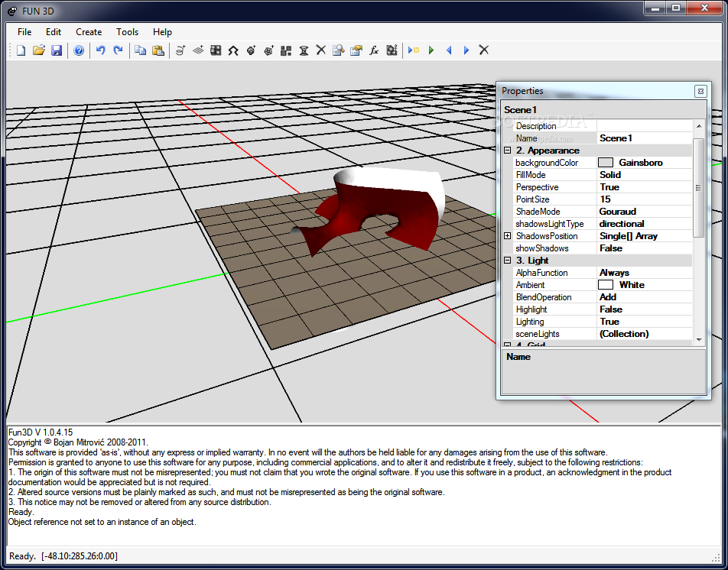Screen dimensions: 728x570
Task: Select the showShadows value False
Action: [x=645, y=248]
